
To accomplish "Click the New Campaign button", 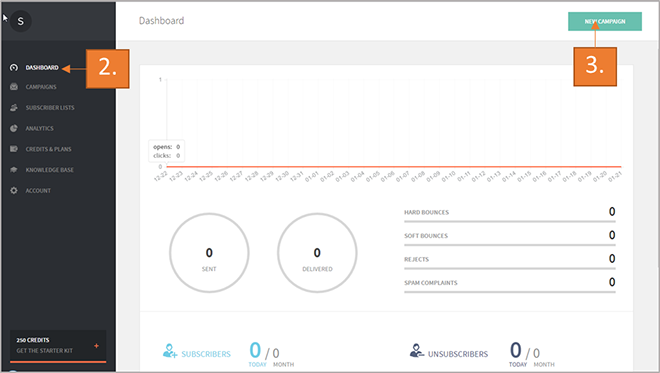I will (605, 21).
